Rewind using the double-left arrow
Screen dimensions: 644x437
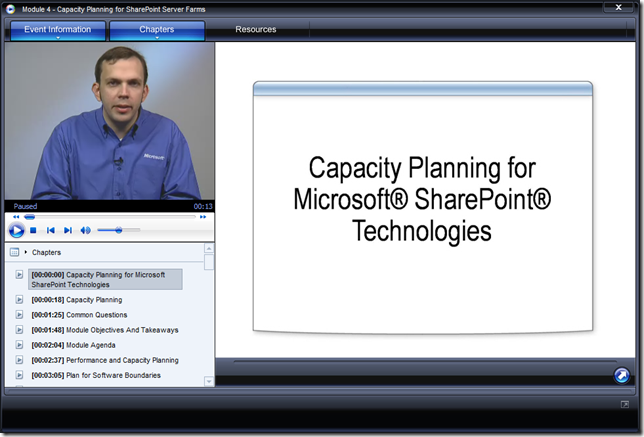[x=16, y=217]
